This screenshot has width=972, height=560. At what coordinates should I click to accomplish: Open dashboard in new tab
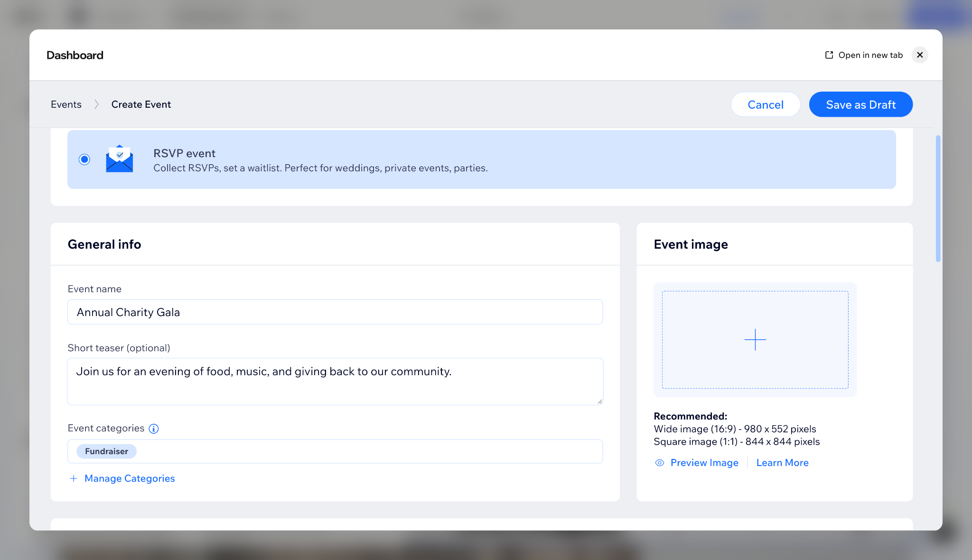864,55
